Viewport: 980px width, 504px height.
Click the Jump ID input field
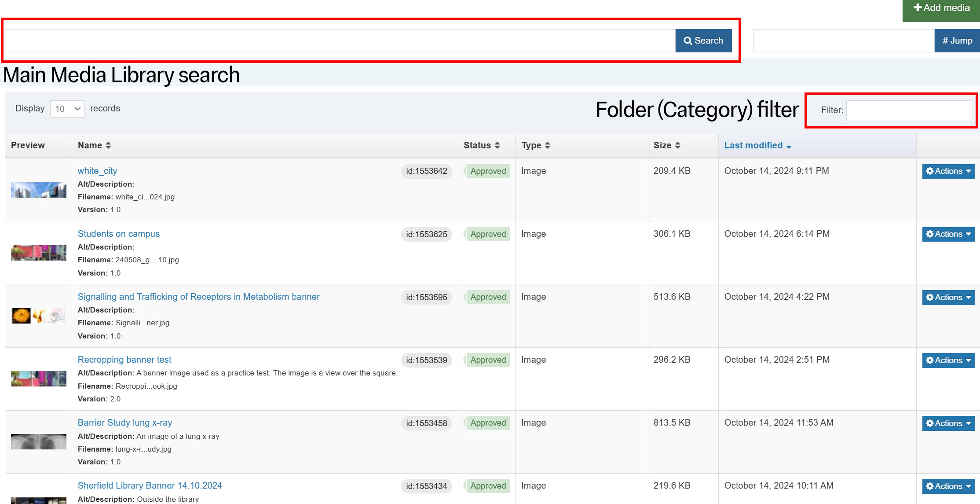pyautogui.click(x=843, y=40)
